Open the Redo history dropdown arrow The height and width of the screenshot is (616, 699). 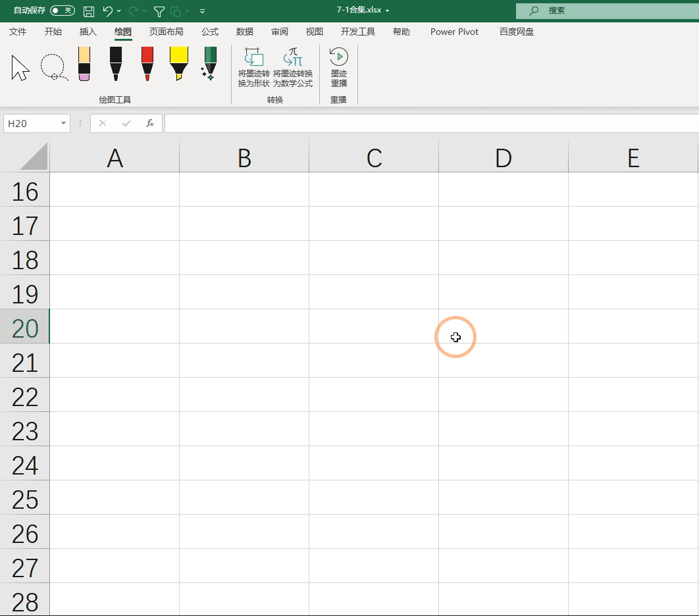[144, 11]
